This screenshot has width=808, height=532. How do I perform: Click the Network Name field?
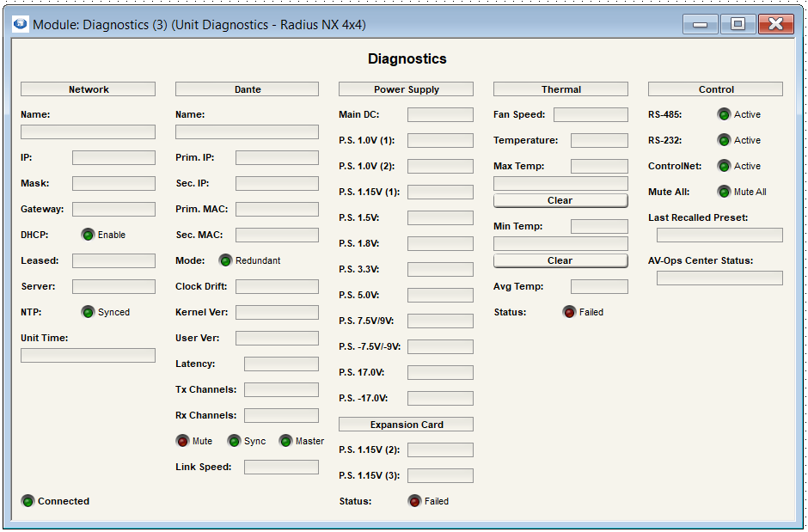89,131
